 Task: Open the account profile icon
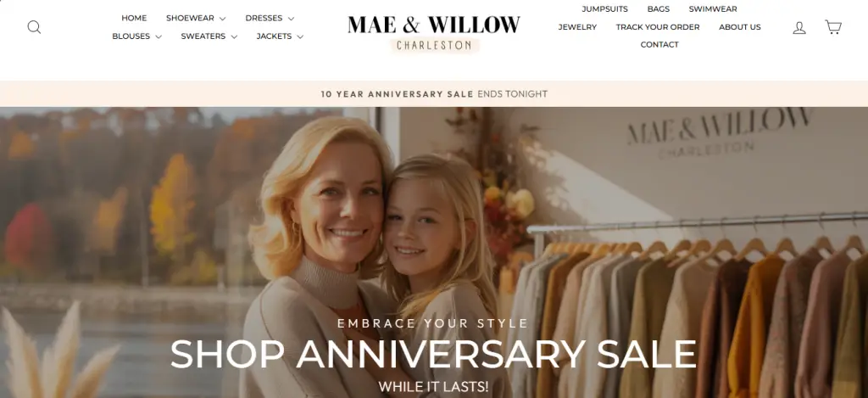click(798, 28)
